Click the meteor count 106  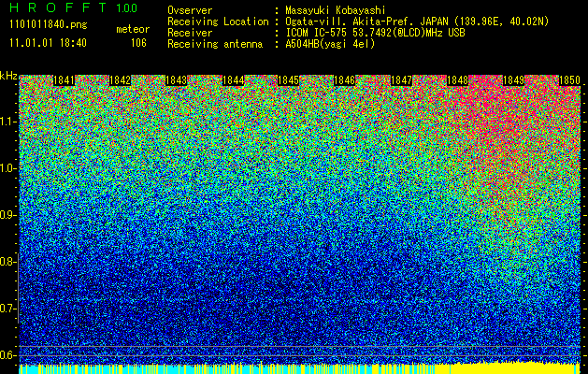pyautogui.click(x=138, y=43)
